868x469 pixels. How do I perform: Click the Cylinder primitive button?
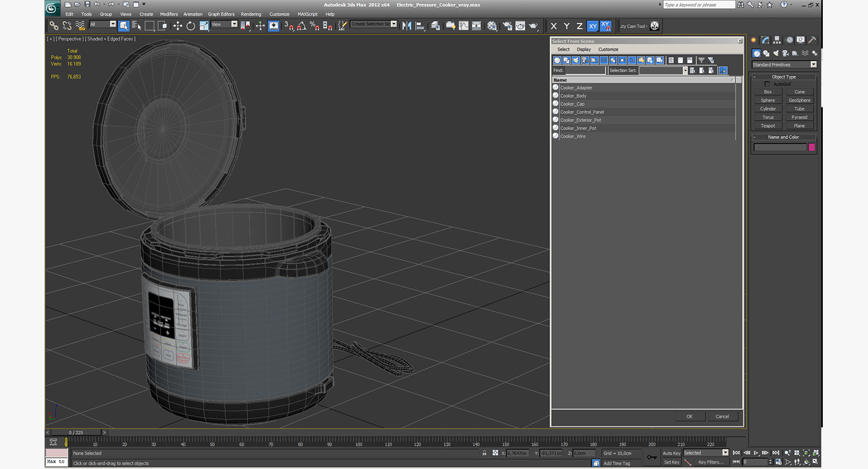tap(768, 109)
